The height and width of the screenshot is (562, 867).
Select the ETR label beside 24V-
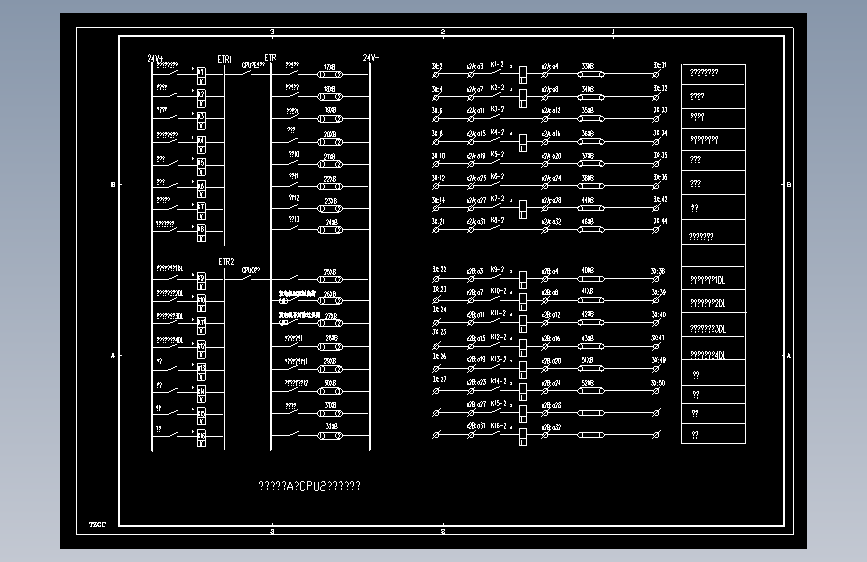(x=270, y=58)
